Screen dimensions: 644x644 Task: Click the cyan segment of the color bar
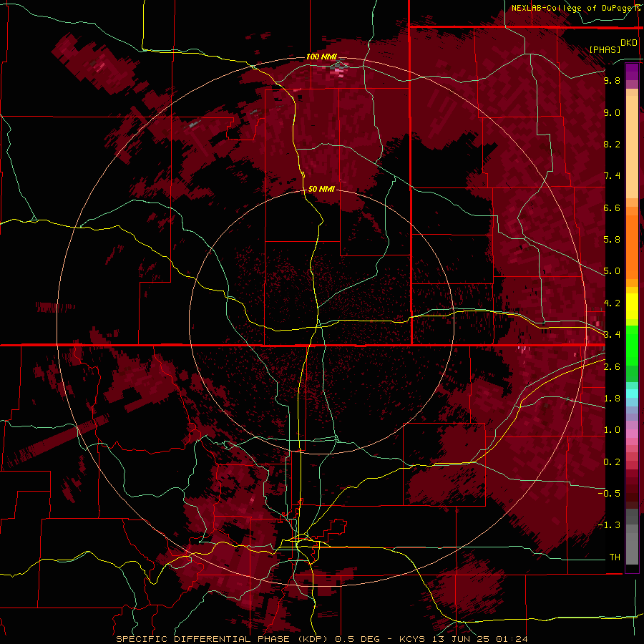click(632, 394)
